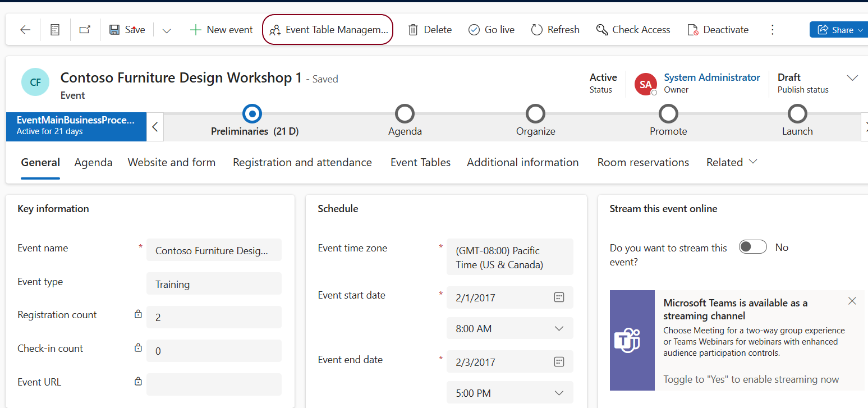Click the empty Event URL field
Image resolution: width=868 pixels, height=408 pixels.
coord(214,384)
